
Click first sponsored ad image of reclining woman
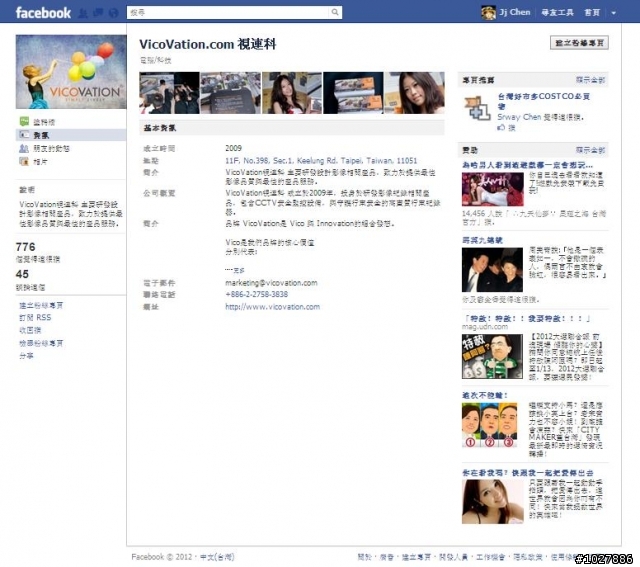[493, 189]
